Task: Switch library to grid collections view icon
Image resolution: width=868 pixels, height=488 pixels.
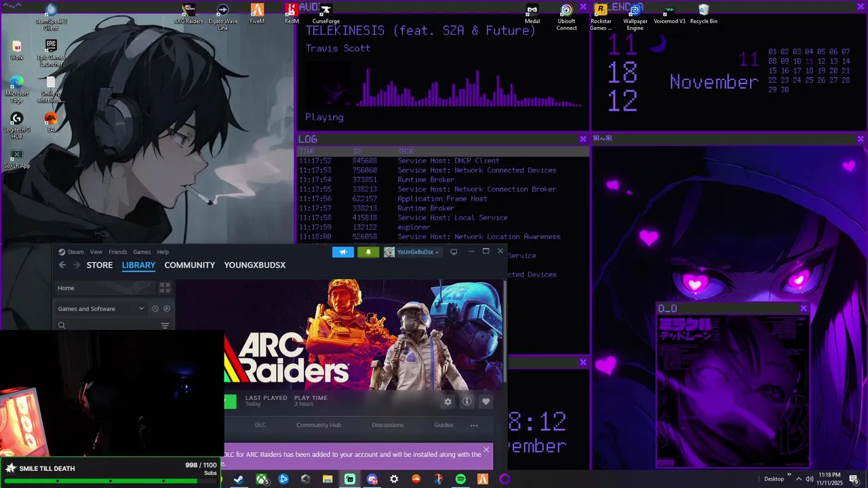Action: click(x=165, y=288)
